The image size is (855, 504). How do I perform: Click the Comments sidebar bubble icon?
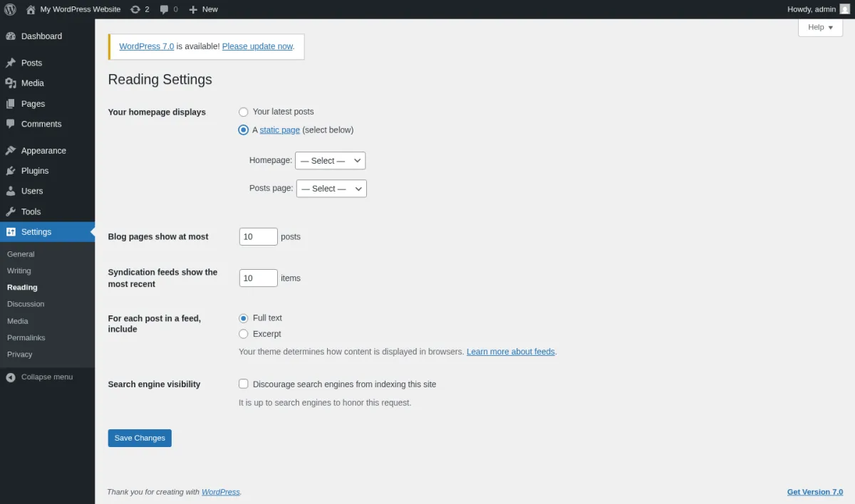click(11, 124)
